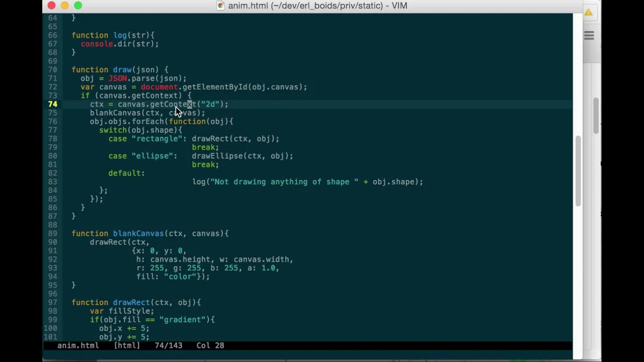Image resolution: width=644 pixels, height=362 pixels.
Task: Click 'default:' on line 82
Action: point(127,173)
